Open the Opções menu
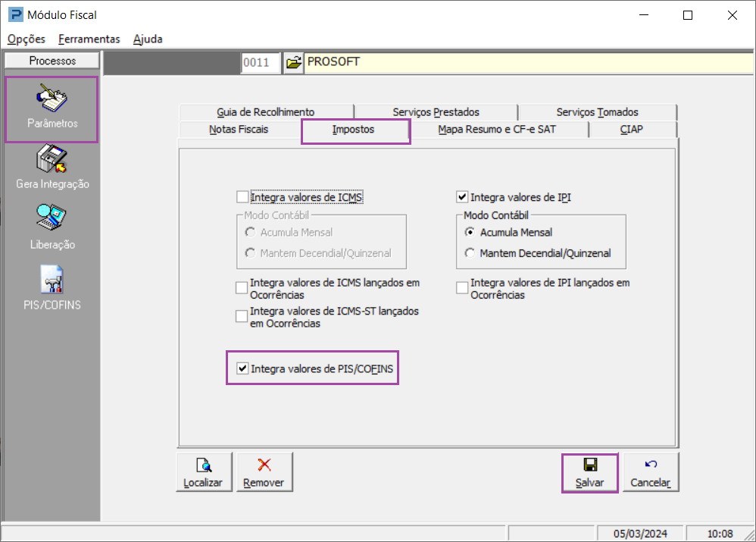Screen dimensions: 756x542 tap(26, 39)
